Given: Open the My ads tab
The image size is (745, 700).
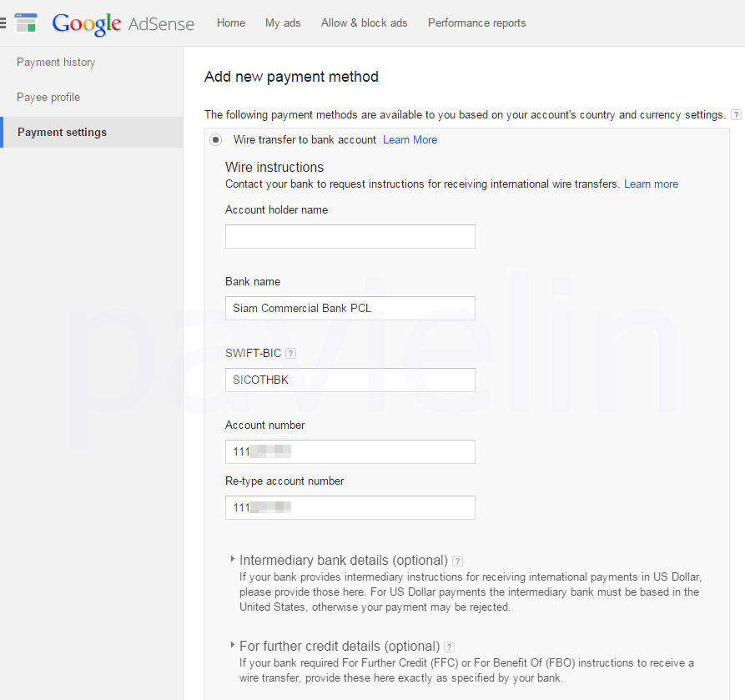Looking at the screenshot, I should tap(283, 23).
